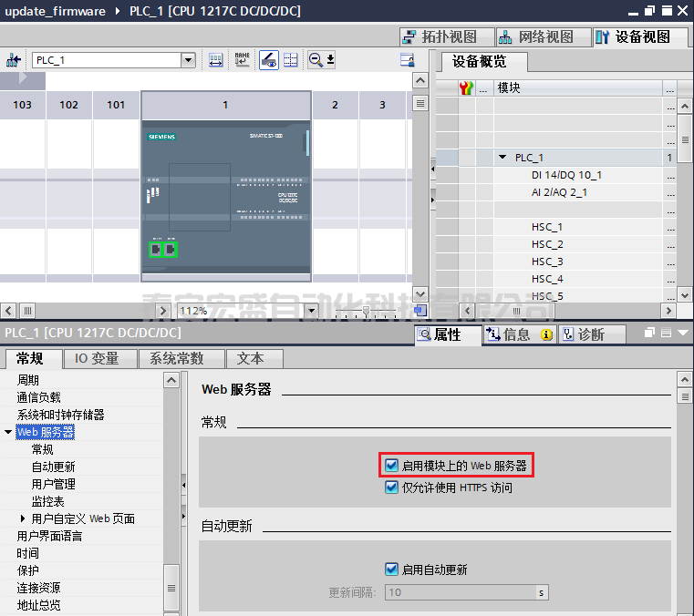This screenshot has height=616, width=694.
Task: Toggle the show page break icon
Action: coord(291,60)
